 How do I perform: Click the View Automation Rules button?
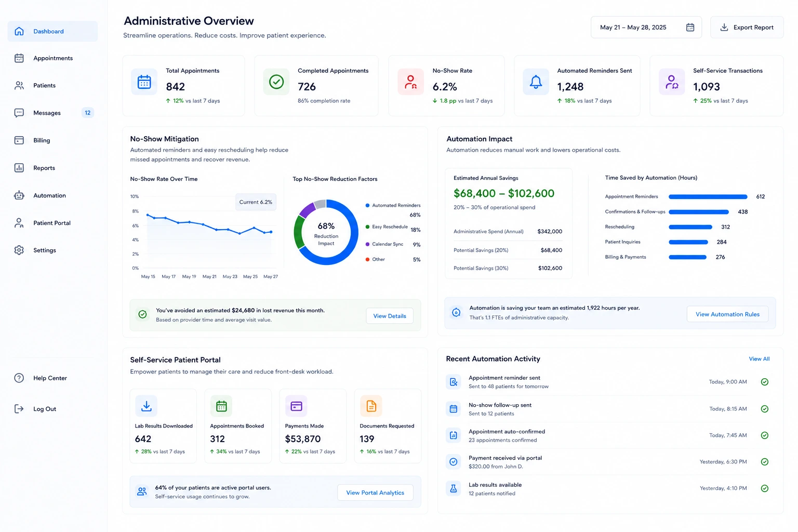(727, 314)
